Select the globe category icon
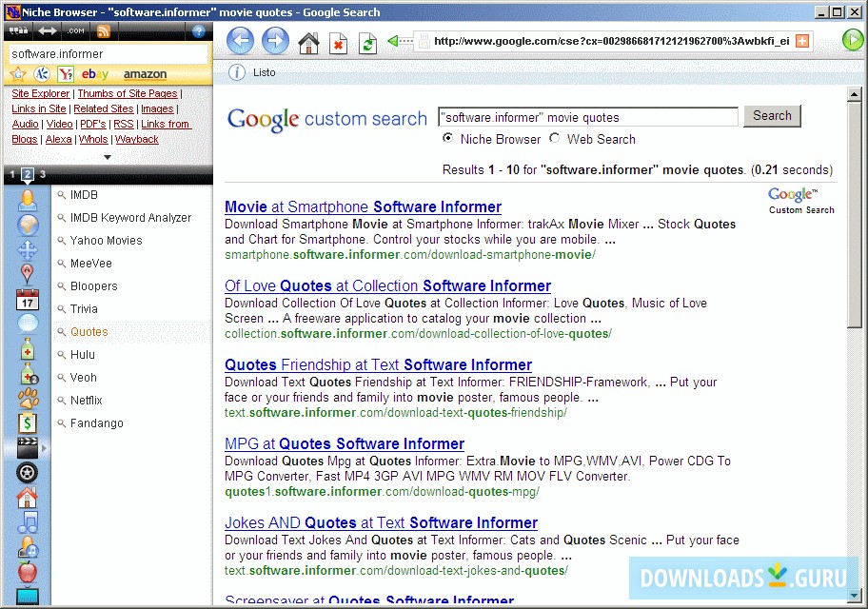 click(x=28, y=225)
